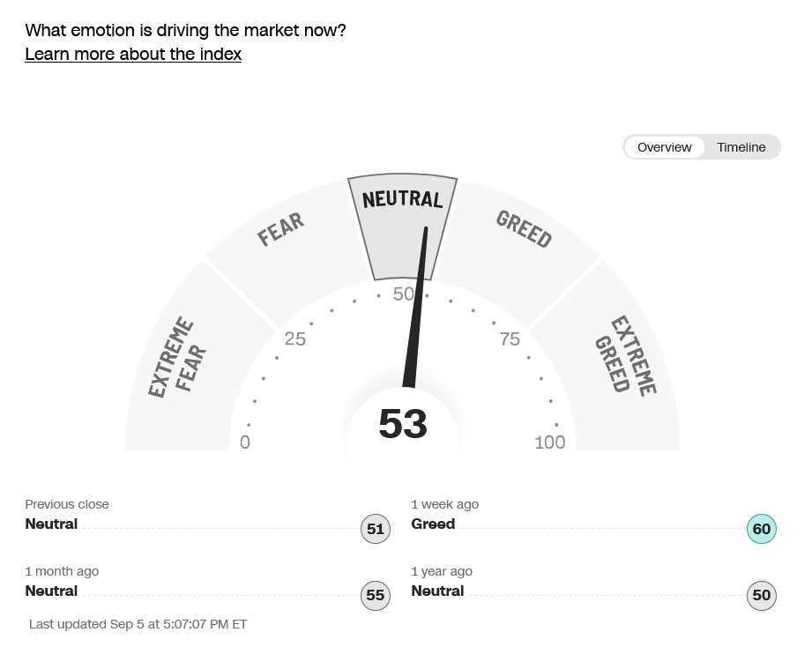Open the Learn more about the index link
This screenshot has width=812, height=647.
click(133, 54)
